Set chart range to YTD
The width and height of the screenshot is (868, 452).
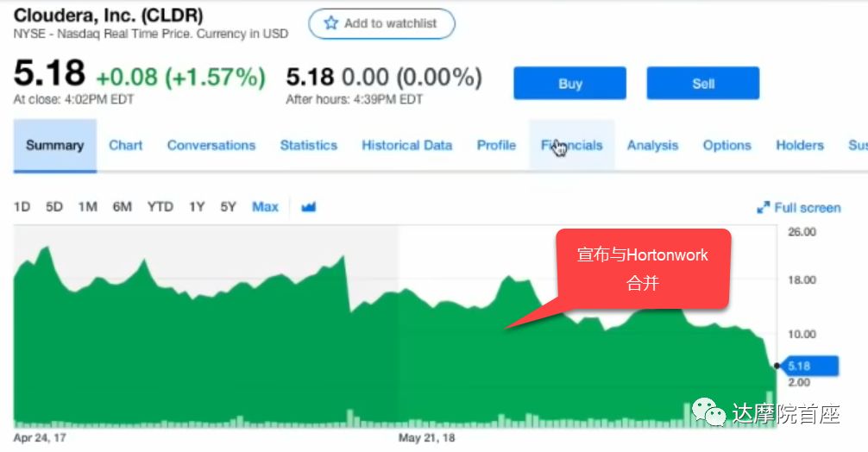click(160, 207)
